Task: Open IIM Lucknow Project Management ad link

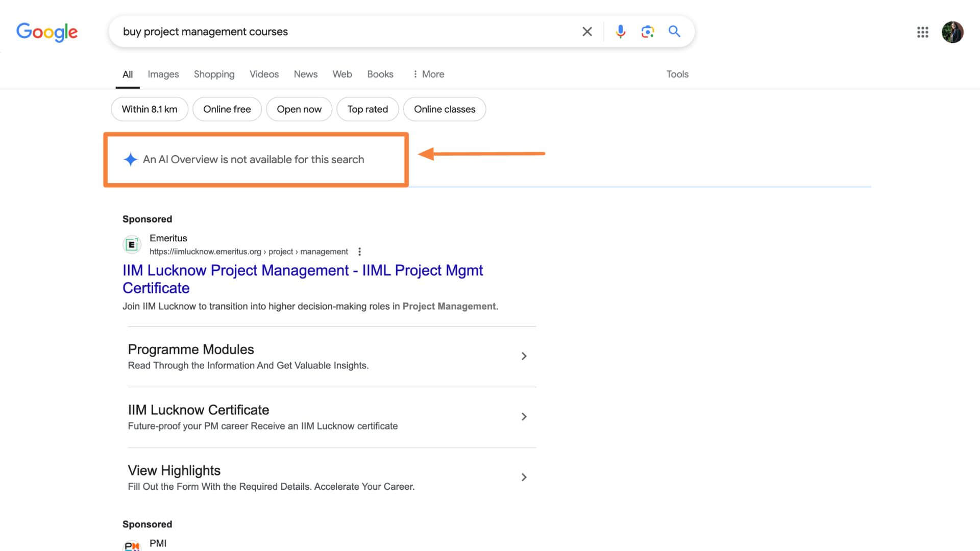Action: (x=303, y=279)
